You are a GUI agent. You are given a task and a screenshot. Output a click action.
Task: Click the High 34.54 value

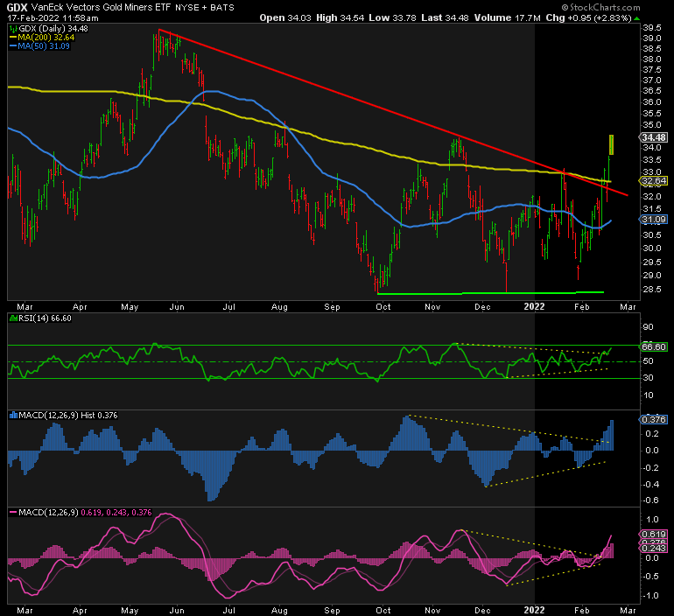pos(340,18)
